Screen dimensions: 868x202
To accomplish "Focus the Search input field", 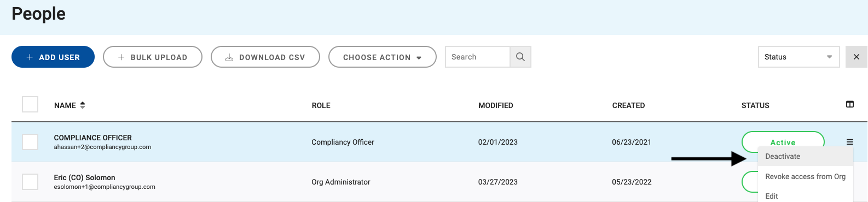I will [x=478, y=57].
